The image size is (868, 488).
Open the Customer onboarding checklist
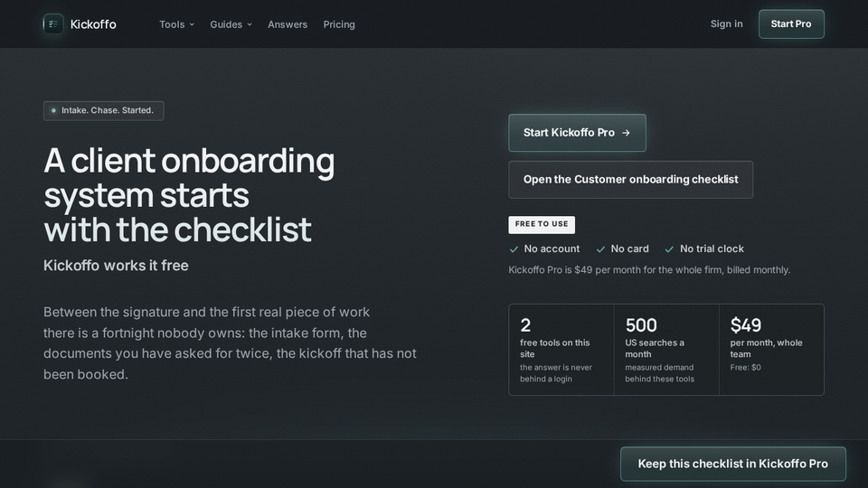(630, 179)
